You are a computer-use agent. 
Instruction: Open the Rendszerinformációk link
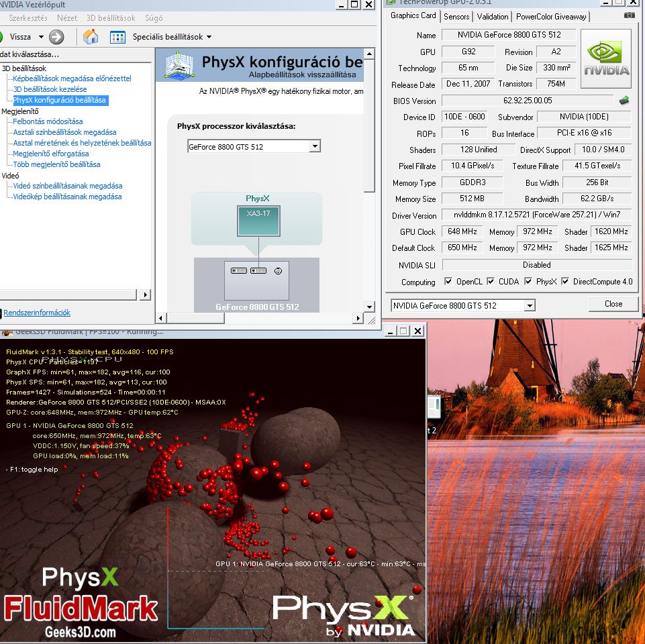(37, 313)
